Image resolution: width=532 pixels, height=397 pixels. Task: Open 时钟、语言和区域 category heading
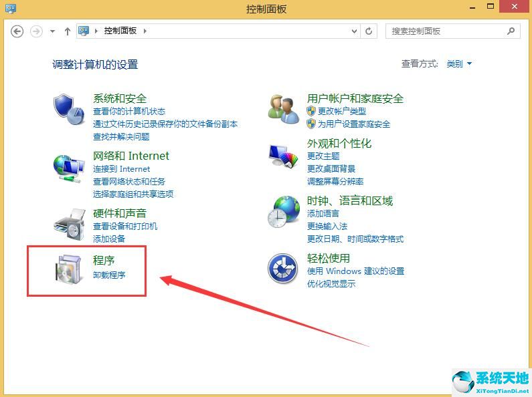(x=350, y=201)
